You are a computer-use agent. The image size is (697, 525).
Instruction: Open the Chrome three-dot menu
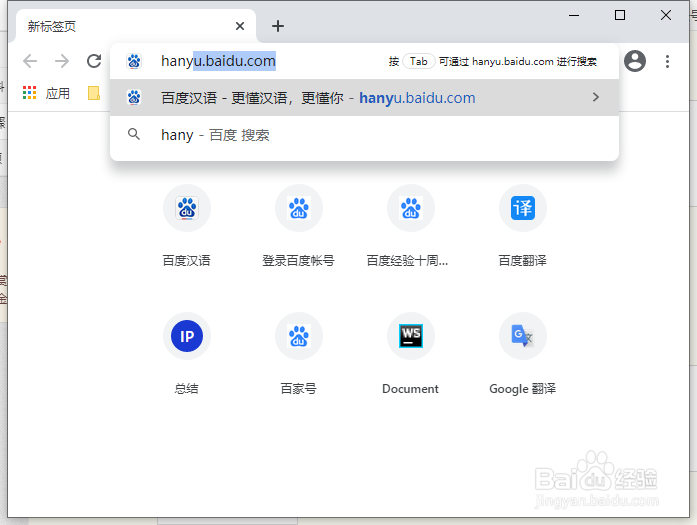point(667,61)
